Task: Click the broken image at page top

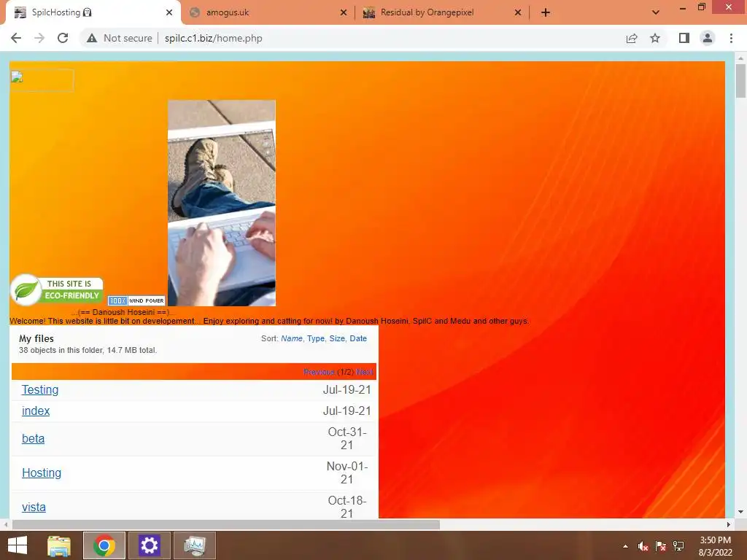Action: (x=42, y=80)
